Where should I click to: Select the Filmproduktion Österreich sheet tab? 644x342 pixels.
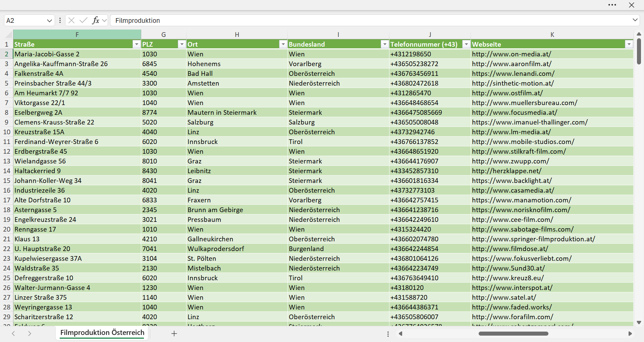tap(102, 333)
